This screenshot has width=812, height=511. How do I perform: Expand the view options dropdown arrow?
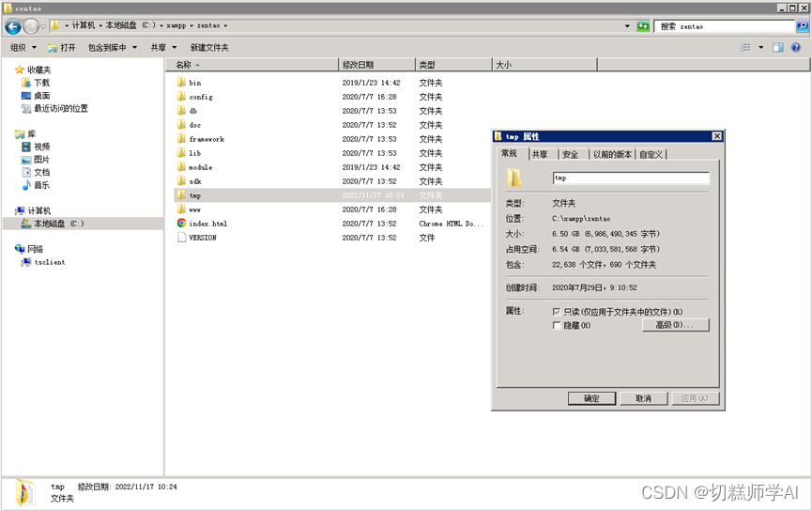[760, 47]
